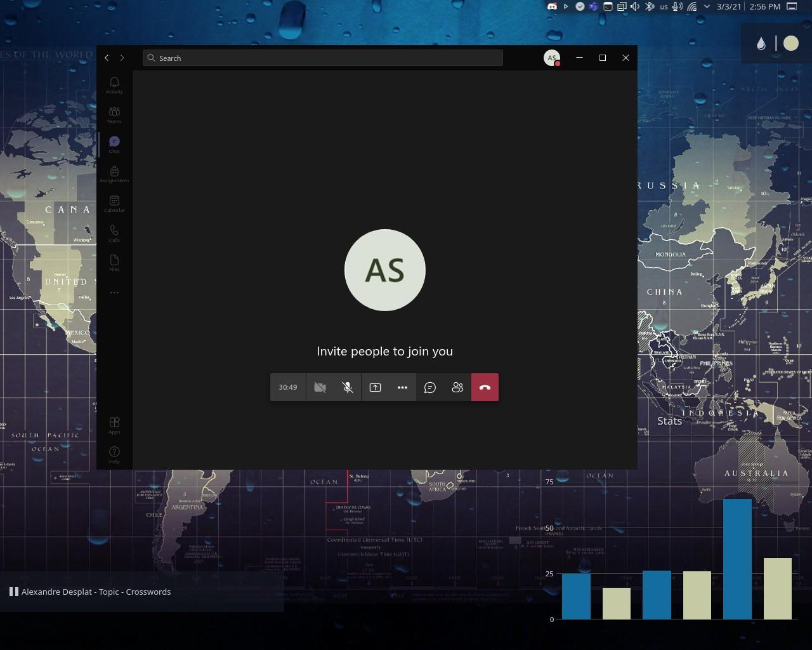
Task: Click the cream colored circle widget
Action: coord(791,43)
